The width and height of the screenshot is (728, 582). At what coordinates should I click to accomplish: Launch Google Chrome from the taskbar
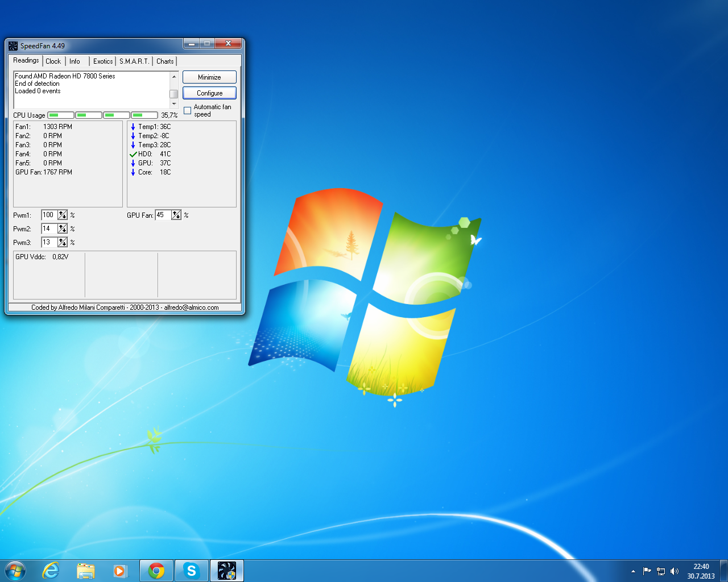[x=156, y=571]
